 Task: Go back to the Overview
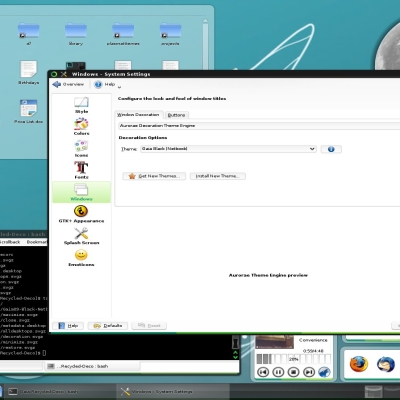click(x=68, y=84)
